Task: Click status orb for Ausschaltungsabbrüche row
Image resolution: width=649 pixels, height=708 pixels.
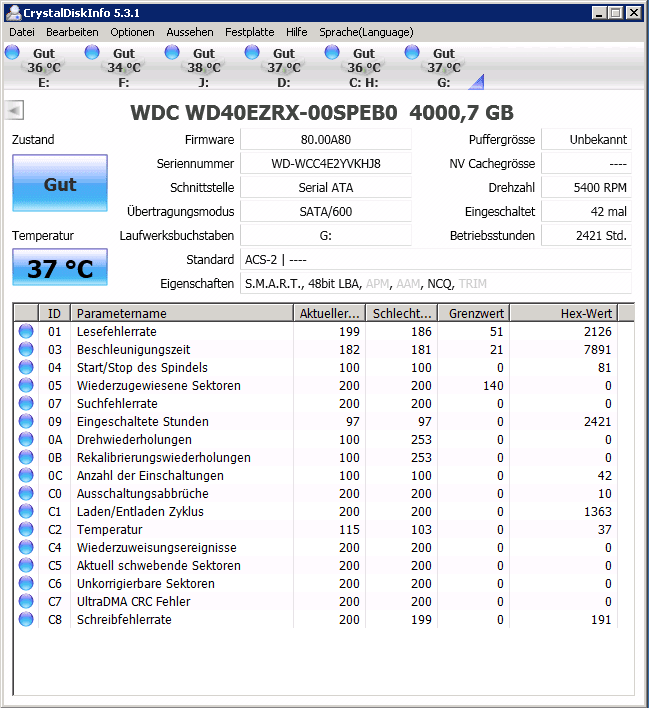Action: pyautogui.click(x=26, y=493)
